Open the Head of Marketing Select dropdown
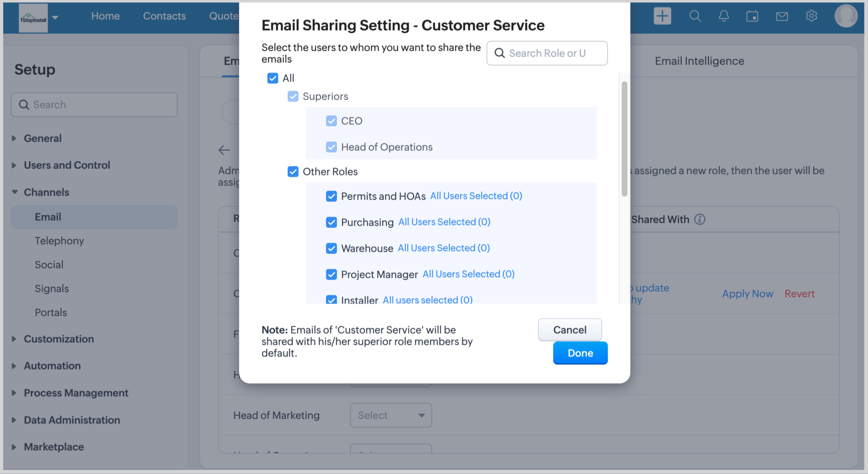 coord(391,415)
